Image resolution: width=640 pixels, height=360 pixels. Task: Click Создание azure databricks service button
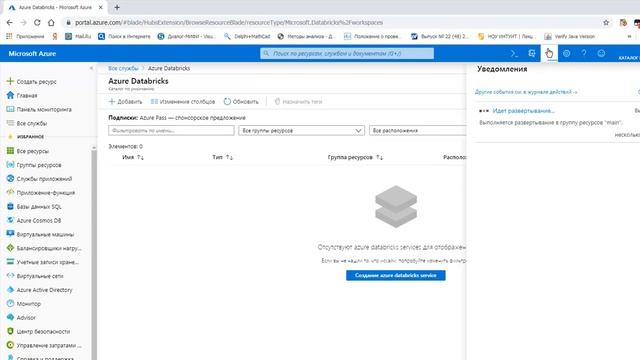pyautogui.click(x=396, y=276)
